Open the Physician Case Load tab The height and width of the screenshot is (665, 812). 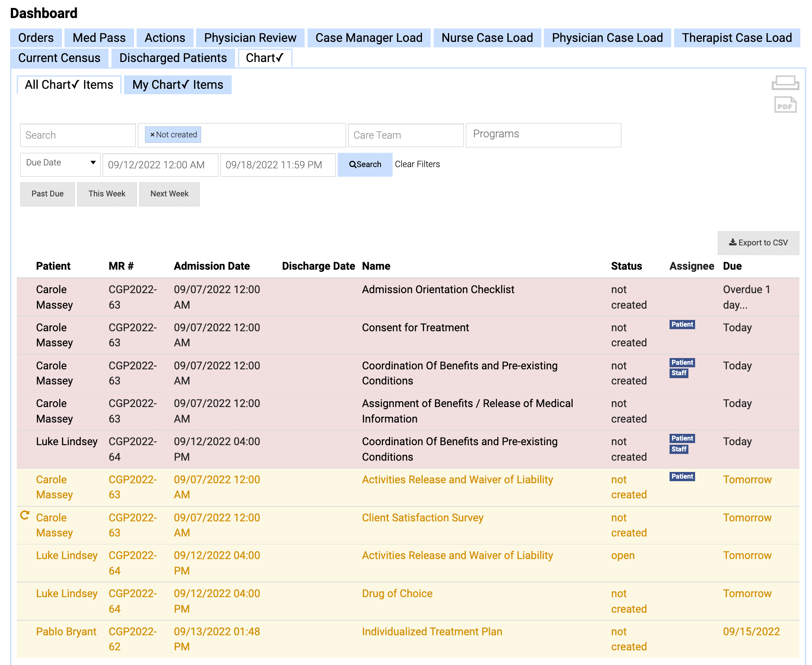pos(607,38)
